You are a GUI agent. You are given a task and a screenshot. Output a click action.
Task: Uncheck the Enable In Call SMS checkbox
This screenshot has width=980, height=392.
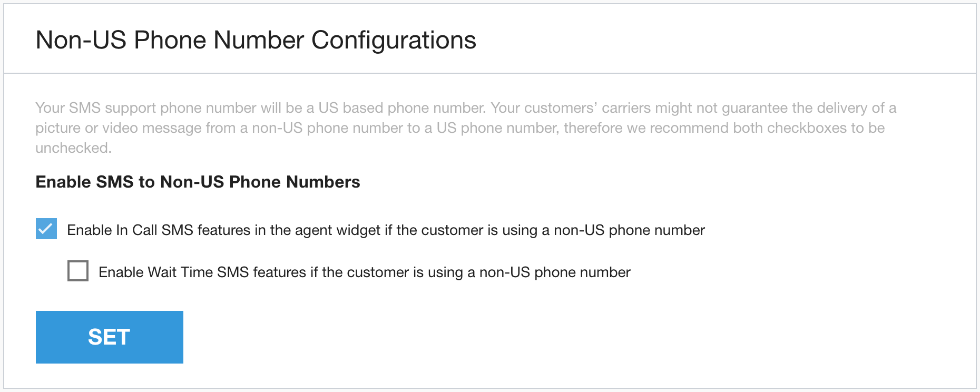(46, 229)
